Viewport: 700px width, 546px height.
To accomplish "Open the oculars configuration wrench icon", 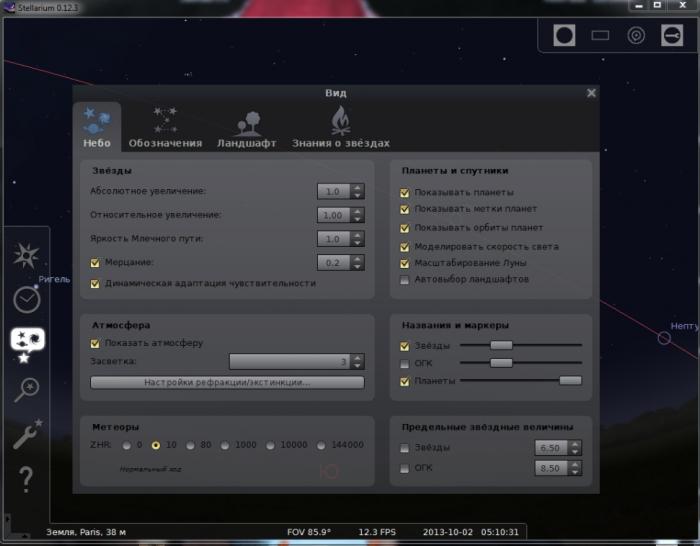I will (672, 35).
